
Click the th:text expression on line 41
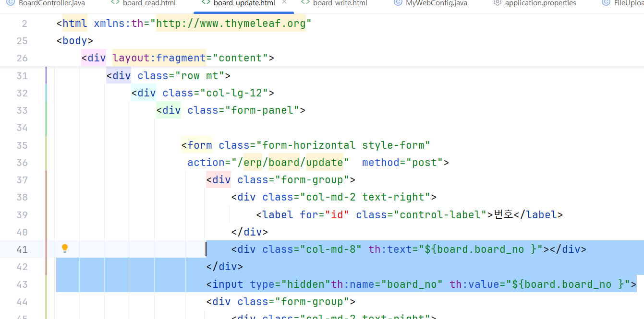(x=481, y=249)
